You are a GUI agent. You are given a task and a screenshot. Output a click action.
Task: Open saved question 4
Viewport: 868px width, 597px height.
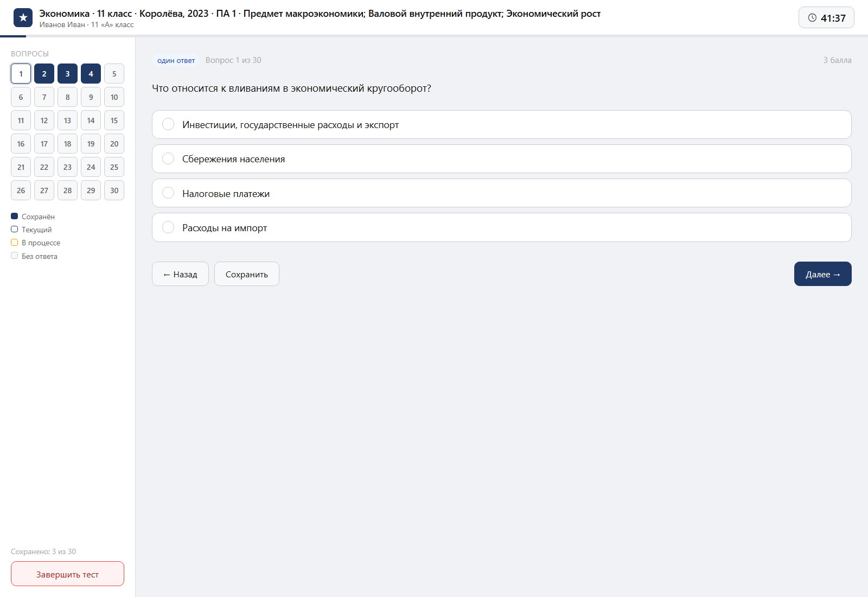(x=91, y=74)
